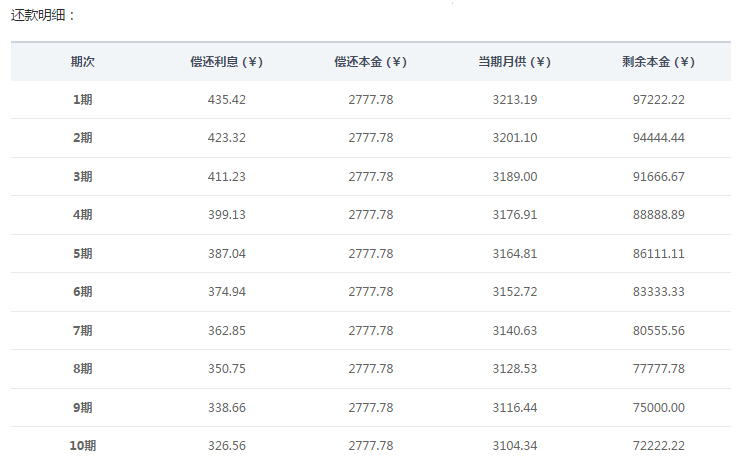Image resolution: width=748 pixels, height=458 pixels.
Task: Select the 9期 row label
Action: pos(83,408)
